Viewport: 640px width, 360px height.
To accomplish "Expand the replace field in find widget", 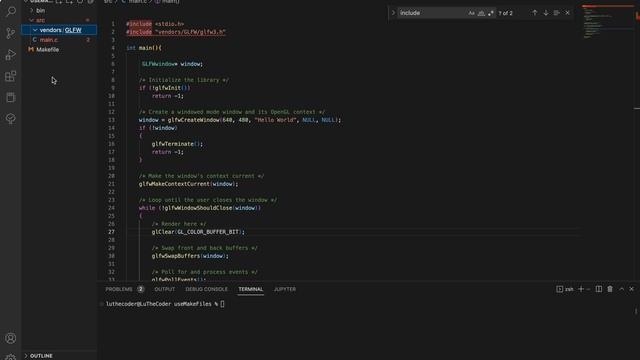I will (393, 13).
